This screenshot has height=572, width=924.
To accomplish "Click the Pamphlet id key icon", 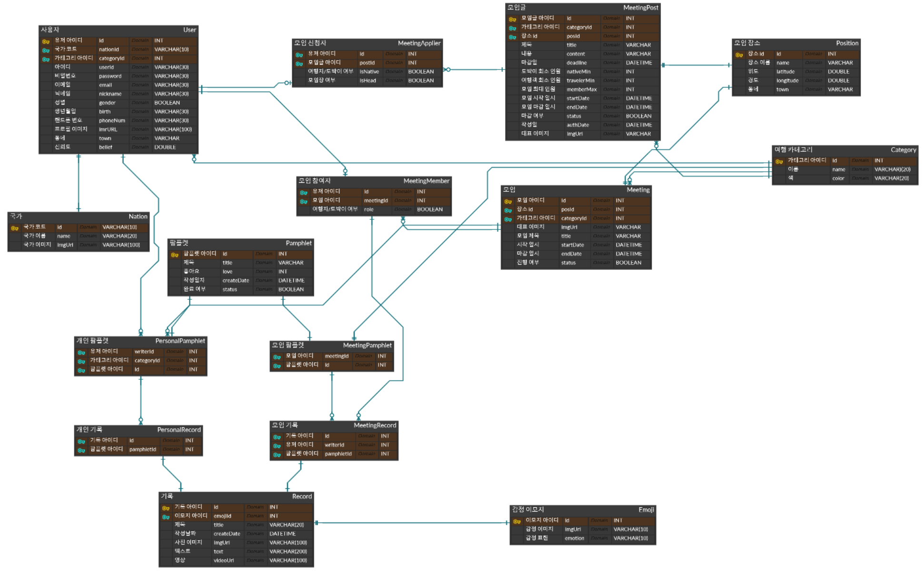I will click(x=175, y=255).
